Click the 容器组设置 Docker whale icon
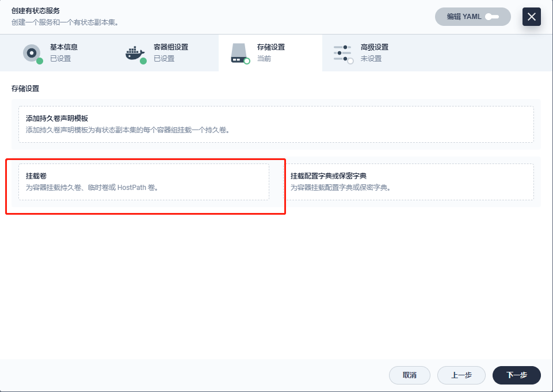Screen dimensions: 553x392 (x=136, y=54)
